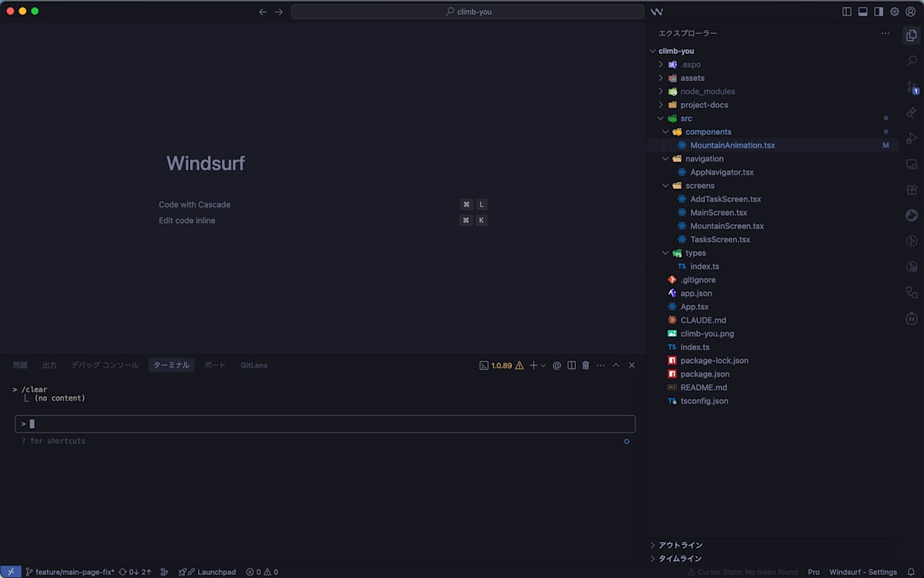The width and height of the screenshot is (924, 578).
Task: Expand the タイムライン section
Action: coord(680,559)
